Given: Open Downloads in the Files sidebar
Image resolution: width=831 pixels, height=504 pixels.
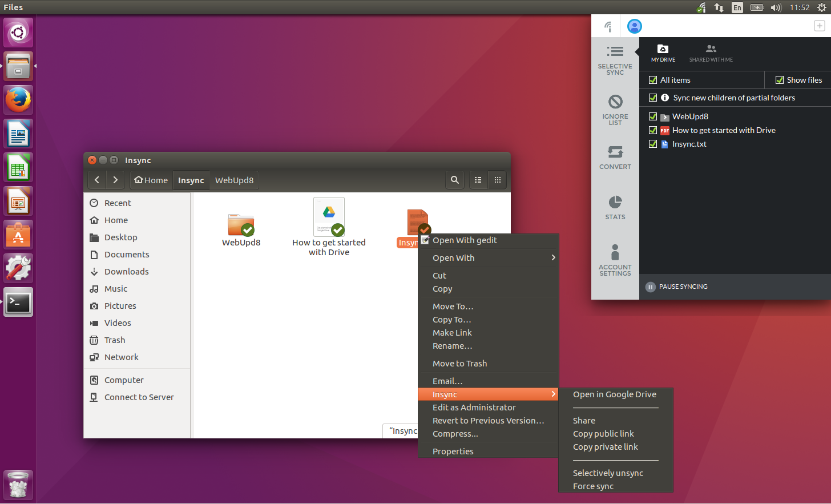Looking at the screenshot, I should 137,272.
